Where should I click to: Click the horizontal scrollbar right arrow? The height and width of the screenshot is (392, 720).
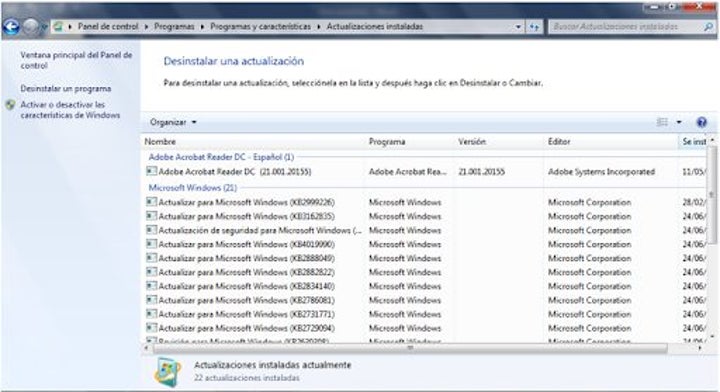[x=700, y=348]
